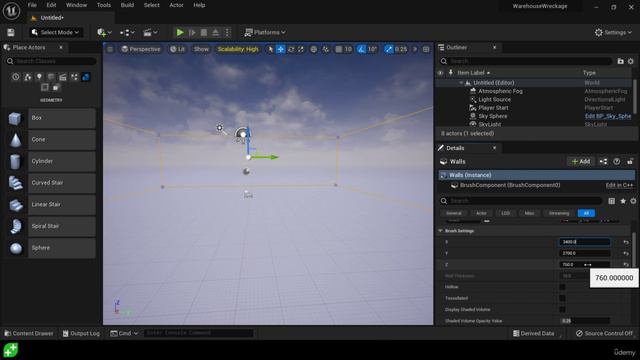Close the Place Actors panel tab
640x360 pixels.
[x=61, y=47]
